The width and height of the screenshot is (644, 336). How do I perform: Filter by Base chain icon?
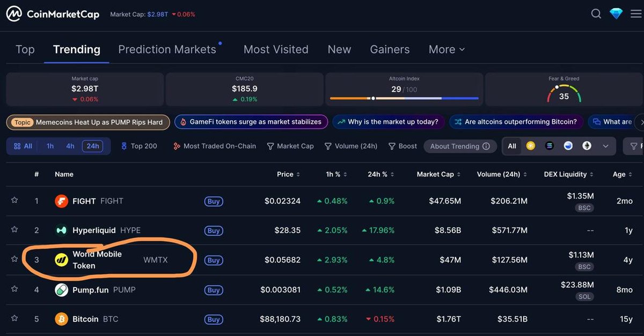pos(568,146)
